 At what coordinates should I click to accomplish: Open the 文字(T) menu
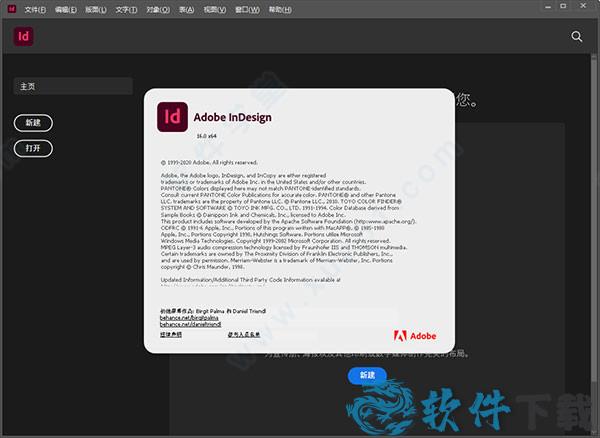tap(126, 10)
